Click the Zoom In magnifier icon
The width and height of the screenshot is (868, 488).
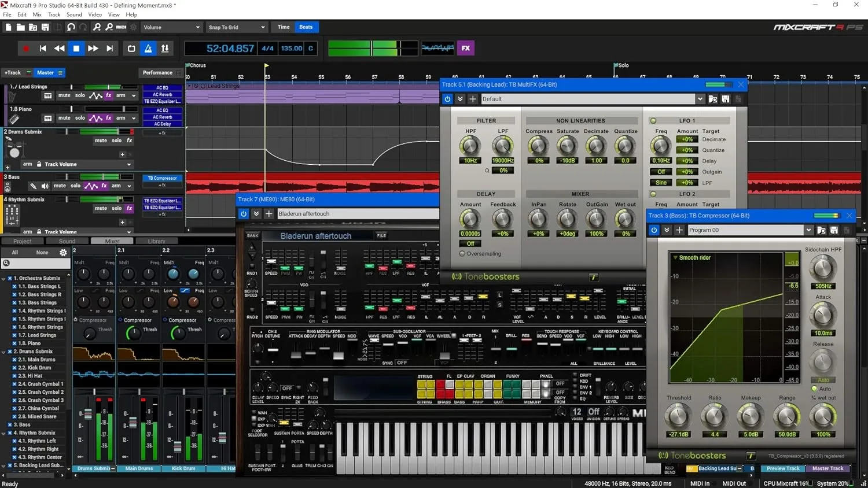click(x=97, y=26)
